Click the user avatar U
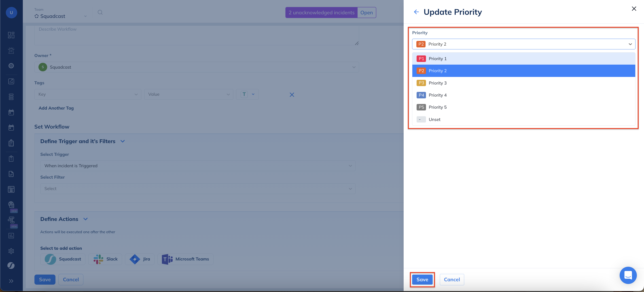644x292 pixels. pos(11,13)
